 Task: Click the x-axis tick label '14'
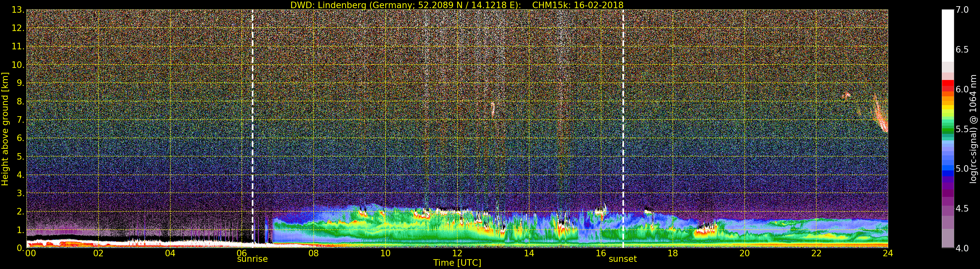tap(529, 253)
